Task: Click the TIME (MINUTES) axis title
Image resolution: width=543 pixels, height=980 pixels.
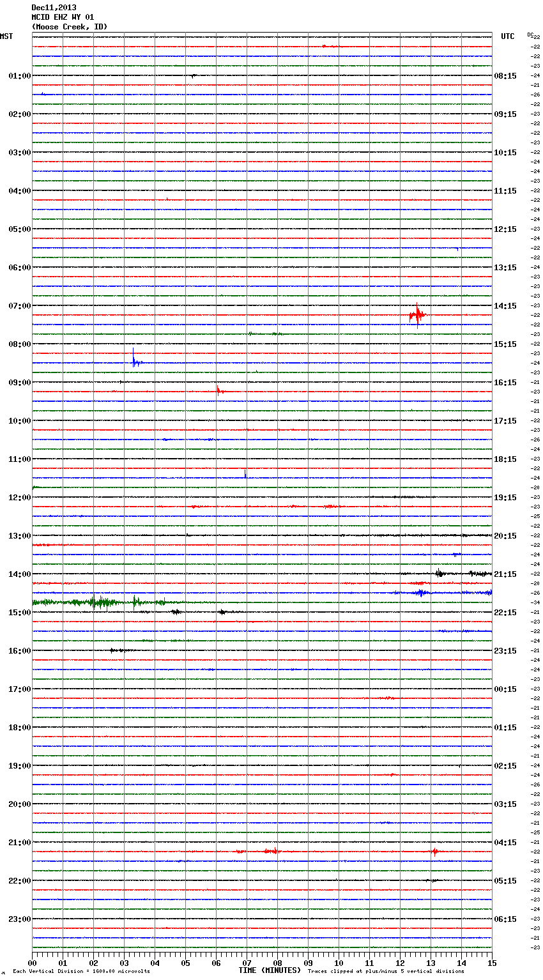Action: coord(270,970)
